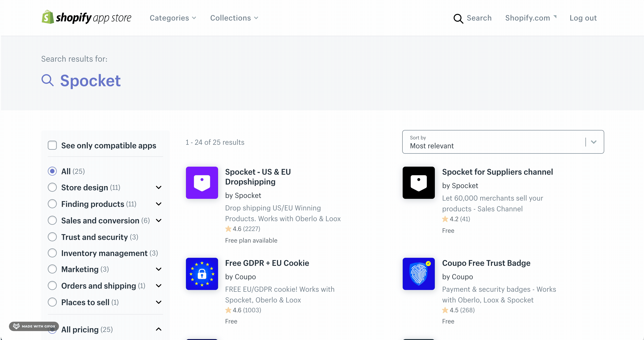The height and width of the screenshot is (340, 644).
Task: Click the star rating of Coupo Free Trust Badge
Action: click(x=458, y=310)
